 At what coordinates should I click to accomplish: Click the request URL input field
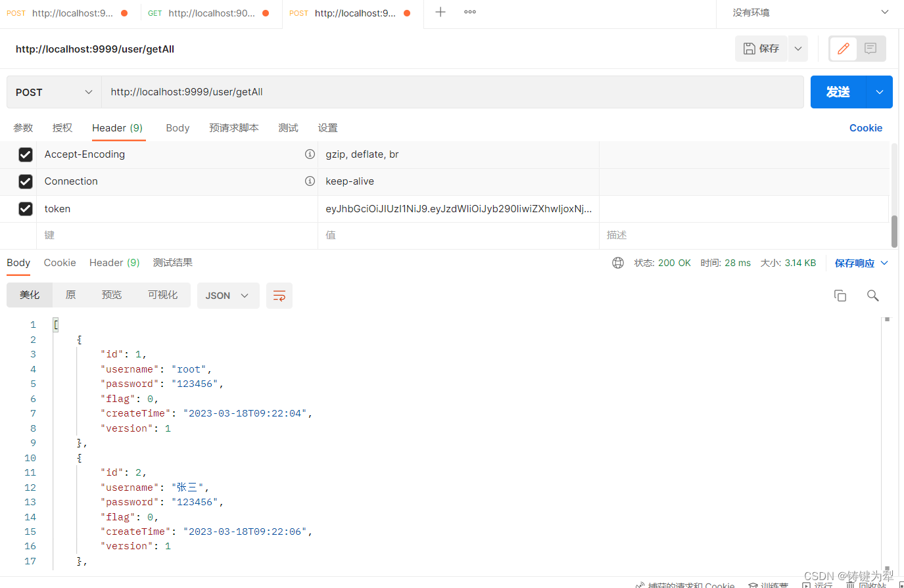click(x=452, y=92)
